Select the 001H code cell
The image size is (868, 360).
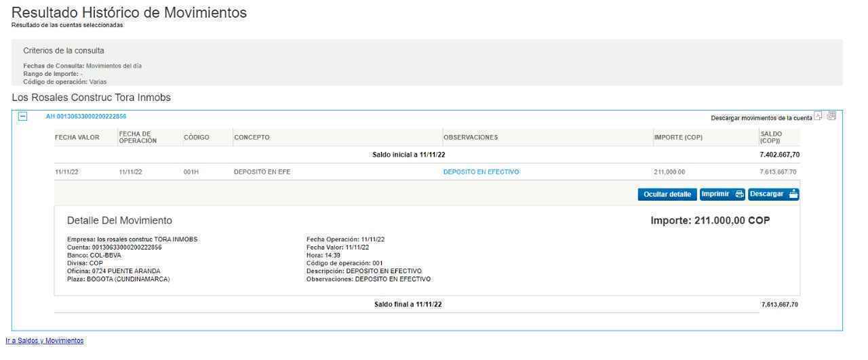click(x=192, y=172)
